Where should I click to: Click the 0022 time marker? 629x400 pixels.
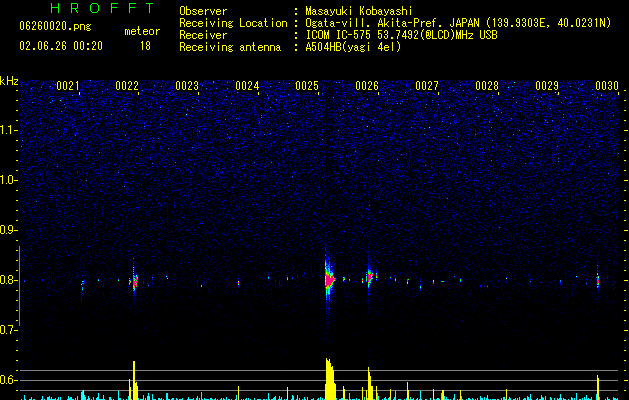coord(127,86)
